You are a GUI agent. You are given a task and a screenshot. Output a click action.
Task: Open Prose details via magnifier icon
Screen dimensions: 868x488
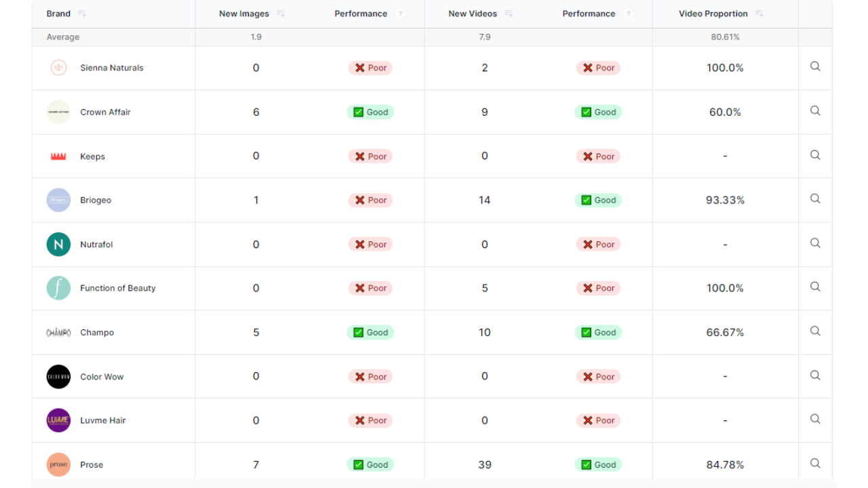click(x=815, y=463)
